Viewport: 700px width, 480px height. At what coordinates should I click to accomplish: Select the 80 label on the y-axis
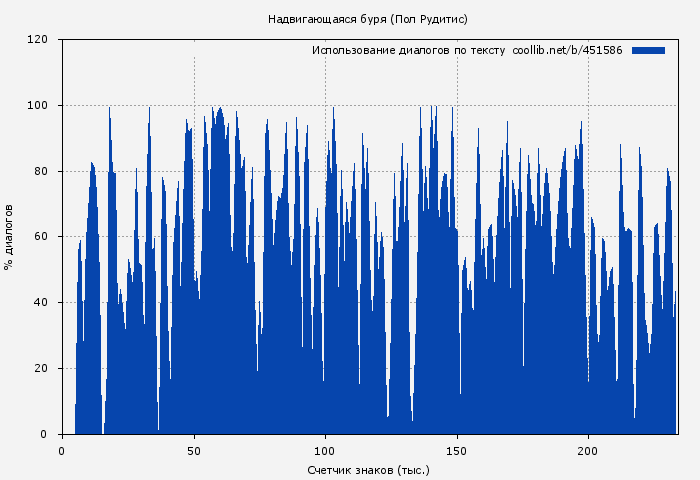[41, 172]
